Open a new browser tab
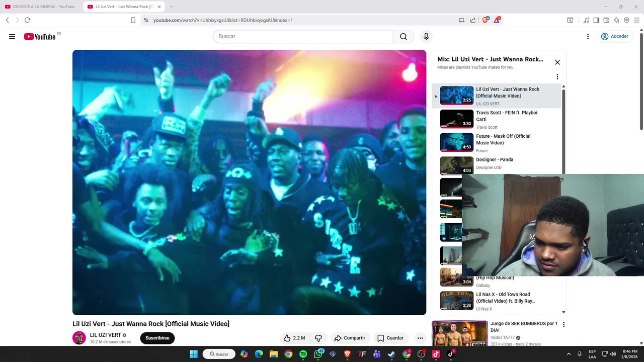 coord(172,7)
